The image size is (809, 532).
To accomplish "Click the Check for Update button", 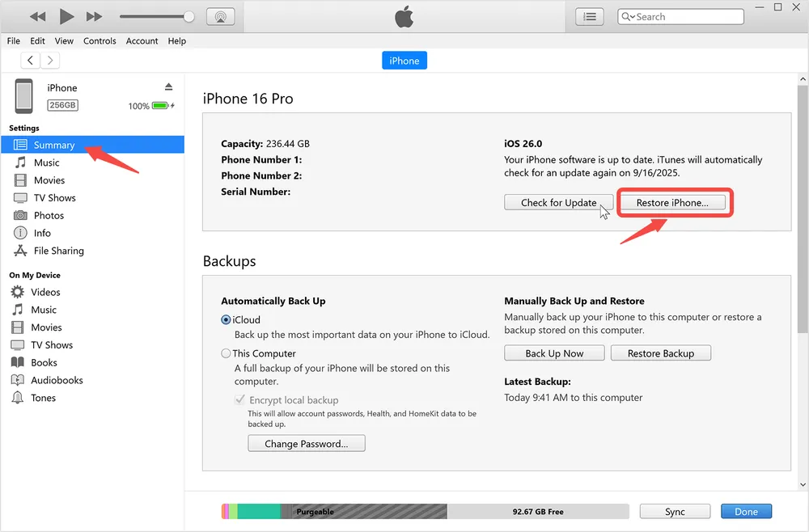I will pyautogui.click(x=559, y=203).
